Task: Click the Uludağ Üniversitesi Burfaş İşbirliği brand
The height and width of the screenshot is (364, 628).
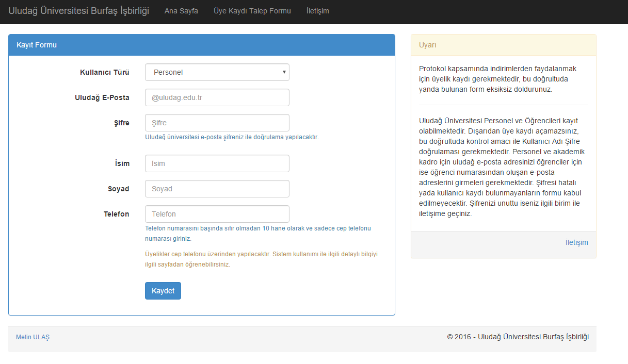Action: (x=78, y=11)
